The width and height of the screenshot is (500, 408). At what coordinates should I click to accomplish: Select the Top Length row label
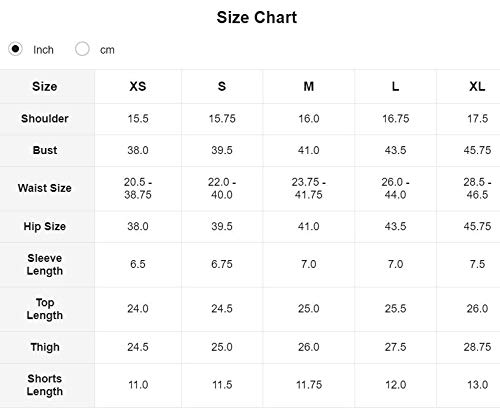(45, 309)
